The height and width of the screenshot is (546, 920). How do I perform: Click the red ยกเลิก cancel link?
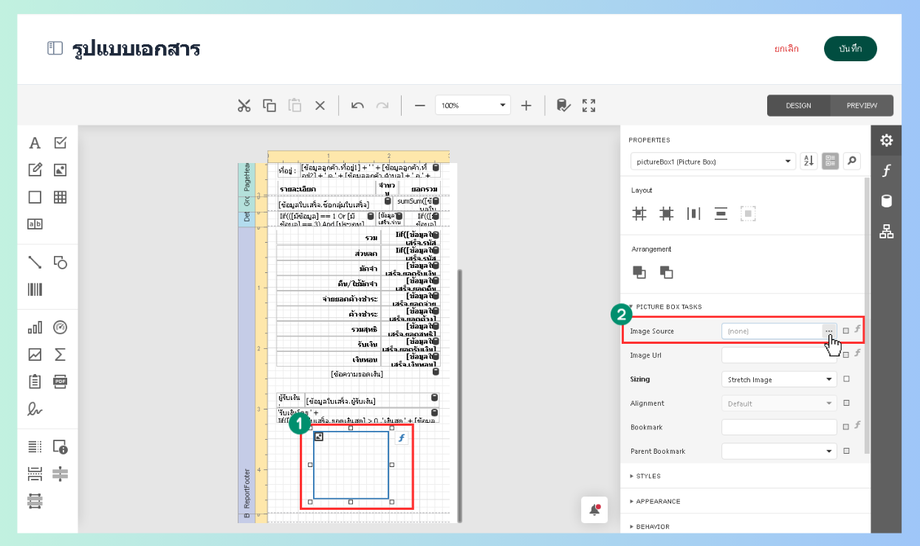[786, 48]
